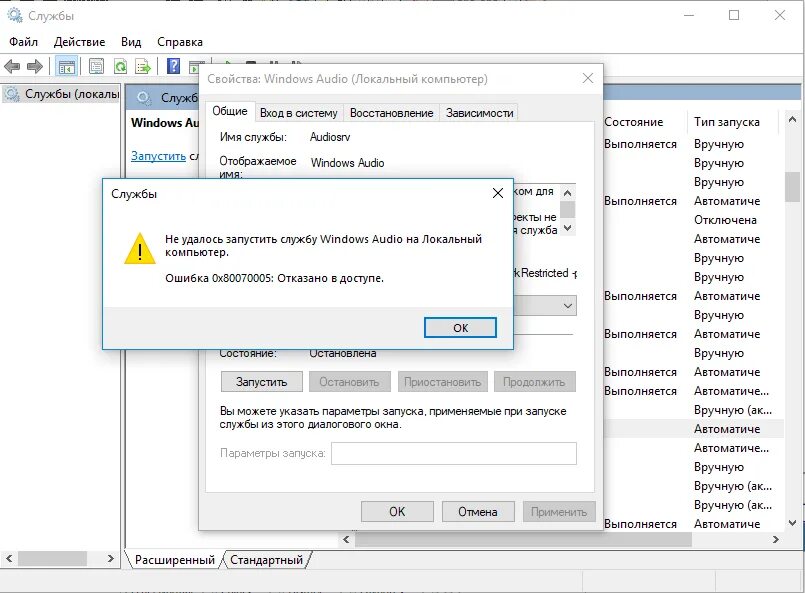Click services list horizontal scroll-left arrow
Screen dimensions: 805x593
click(346, 539)
